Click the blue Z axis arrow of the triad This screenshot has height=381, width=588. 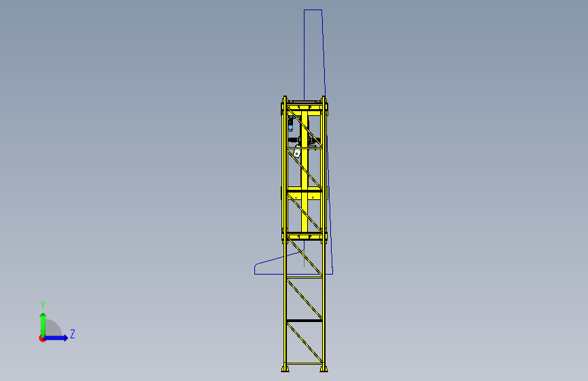(56, 338)
